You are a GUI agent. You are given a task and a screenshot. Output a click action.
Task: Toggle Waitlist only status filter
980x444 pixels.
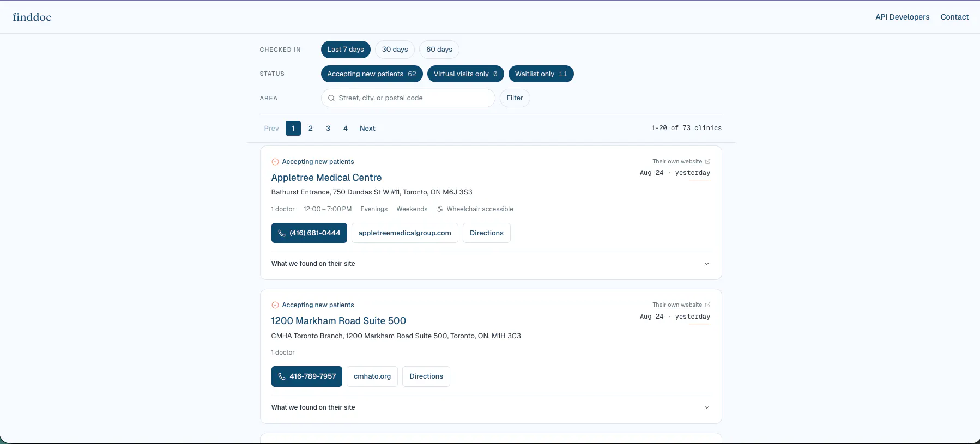point(541,74)
